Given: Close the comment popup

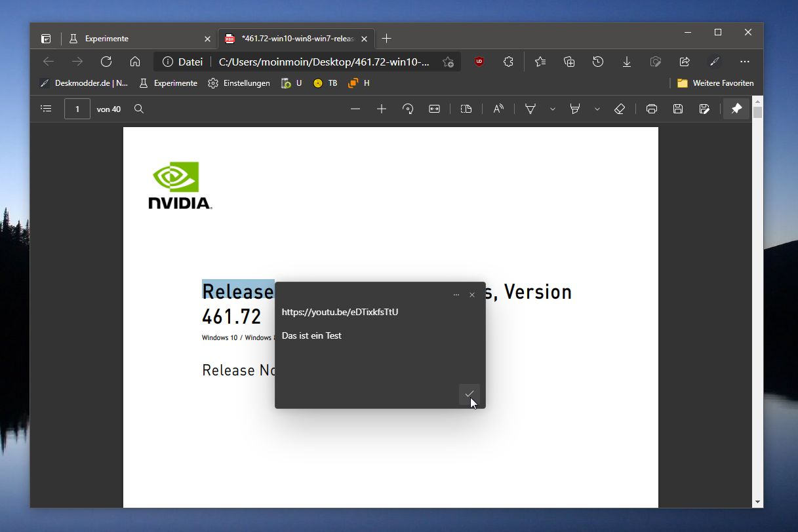Looking at the screenshot, I should click(472, 295).
